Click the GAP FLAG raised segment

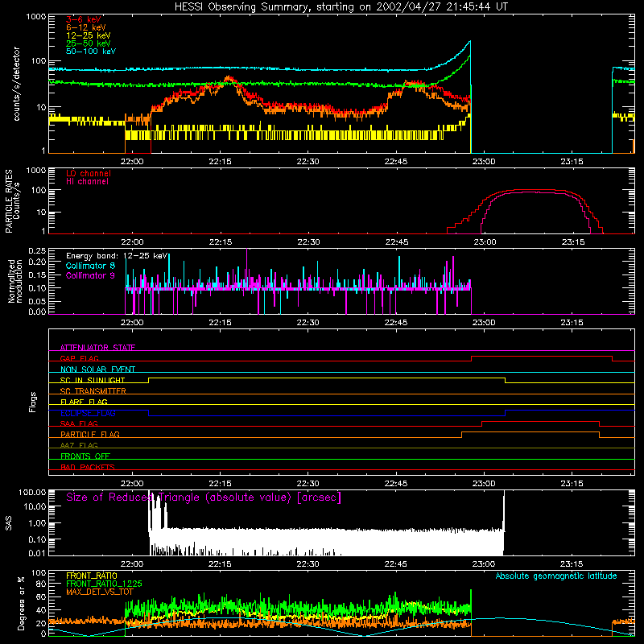tap(542, 356)
